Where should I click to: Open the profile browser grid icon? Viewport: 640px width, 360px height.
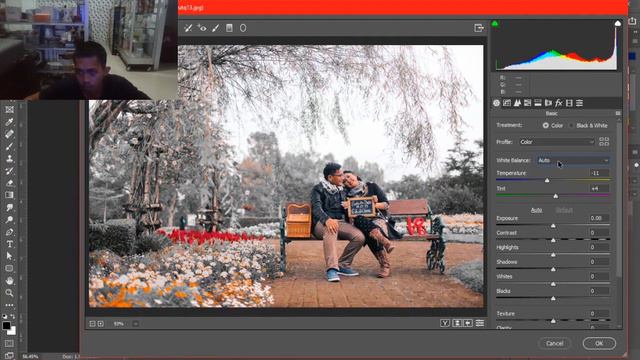604,142
